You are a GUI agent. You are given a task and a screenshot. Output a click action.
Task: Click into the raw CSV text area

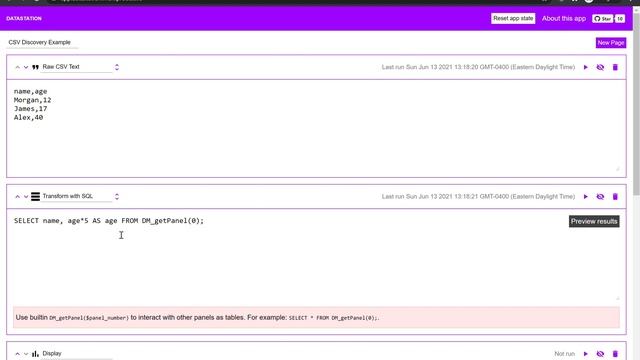click(x=316, y=129)
